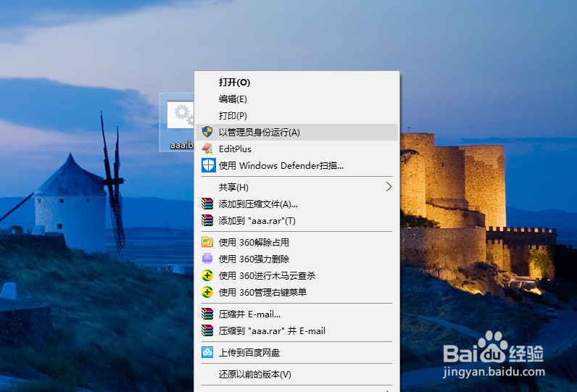This screenshot has height=392, width=577.
Task: Select 上传到百度网盘 menu entry
Action: pos(297,352)
